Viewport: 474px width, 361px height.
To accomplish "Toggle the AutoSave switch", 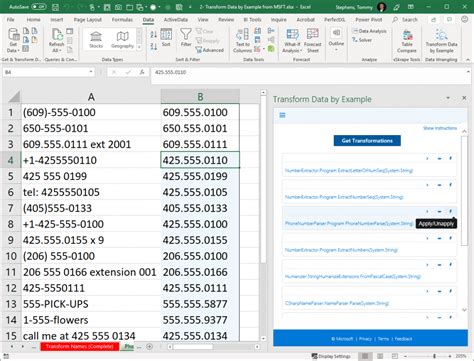I will click(39, 7).
